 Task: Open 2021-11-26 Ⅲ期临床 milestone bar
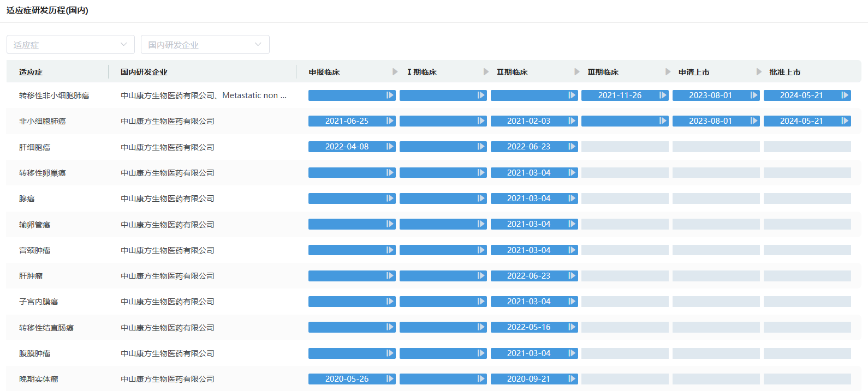tap(620, 95)
